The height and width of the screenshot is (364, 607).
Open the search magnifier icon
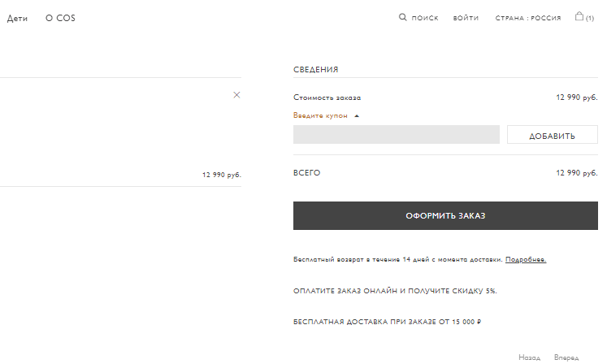point(402,17)
